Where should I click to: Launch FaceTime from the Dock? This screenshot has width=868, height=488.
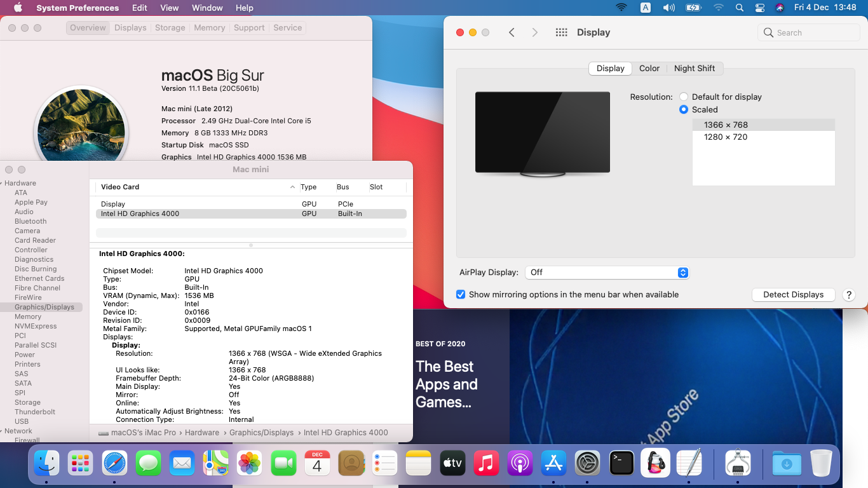283,463
